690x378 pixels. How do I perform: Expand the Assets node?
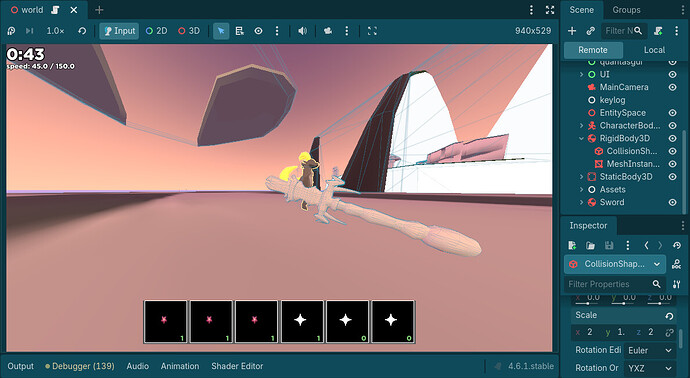[x=581, y=189]
